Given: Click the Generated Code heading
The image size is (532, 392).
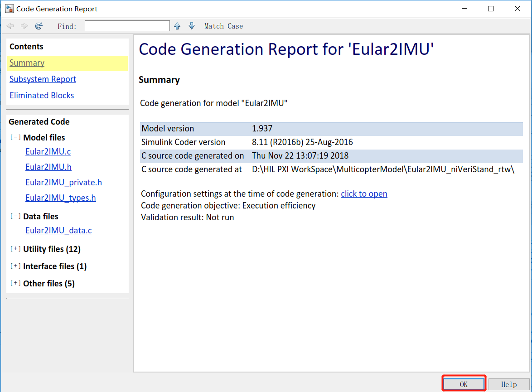Looking at the screenshot, I should coord(39,122).
